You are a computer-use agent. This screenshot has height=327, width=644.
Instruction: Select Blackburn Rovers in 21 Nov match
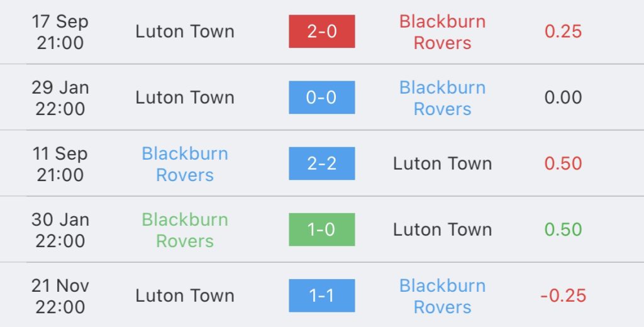click(442, 296)
